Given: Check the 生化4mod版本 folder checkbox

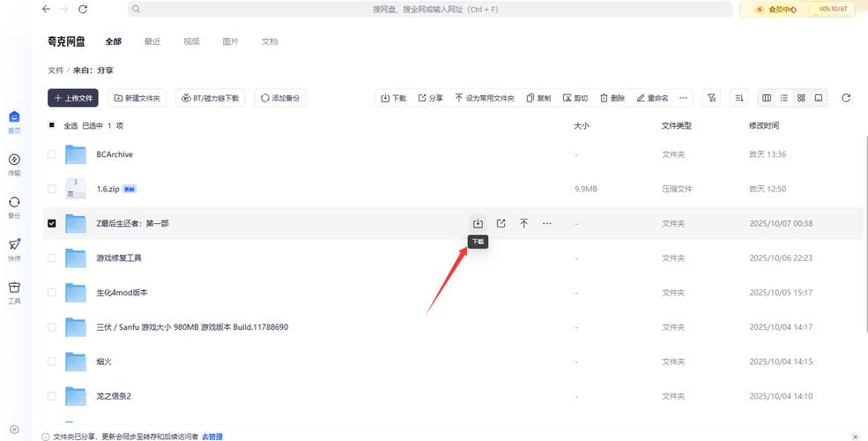Looking at the screenshot, I should [51, 293].
